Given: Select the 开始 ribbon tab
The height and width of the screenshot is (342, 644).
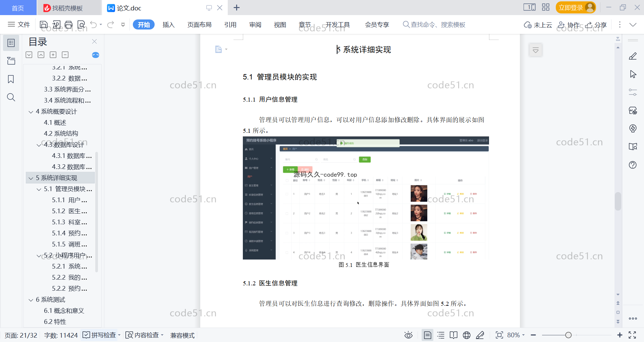Looking at the screenshot, I should [144, 24].
